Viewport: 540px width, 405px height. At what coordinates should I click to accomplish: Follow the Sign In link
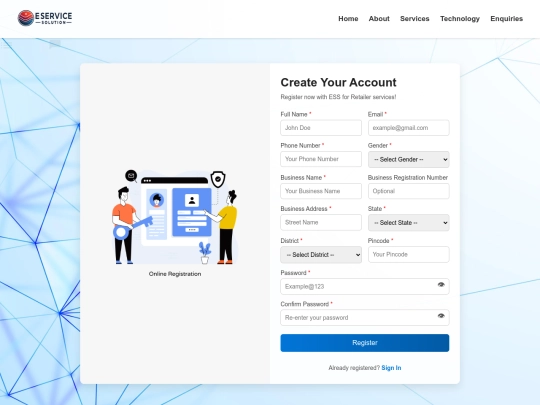391,368
